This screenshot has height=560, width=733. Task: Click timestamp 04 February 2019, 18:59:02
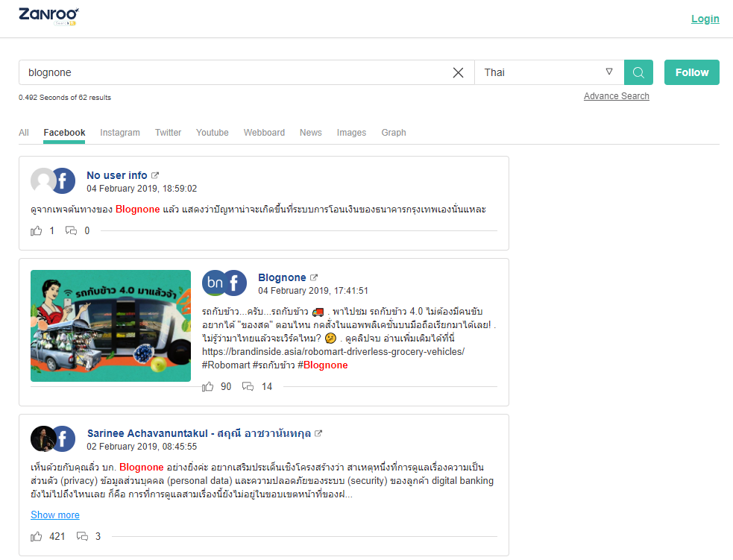pyautogui.click(x=142, y=189)
